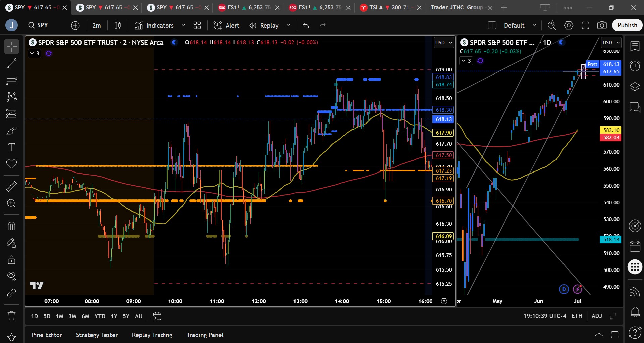644x343 pixels.
Task: Open the favorites heart icon tools
Action: (11, 164)
